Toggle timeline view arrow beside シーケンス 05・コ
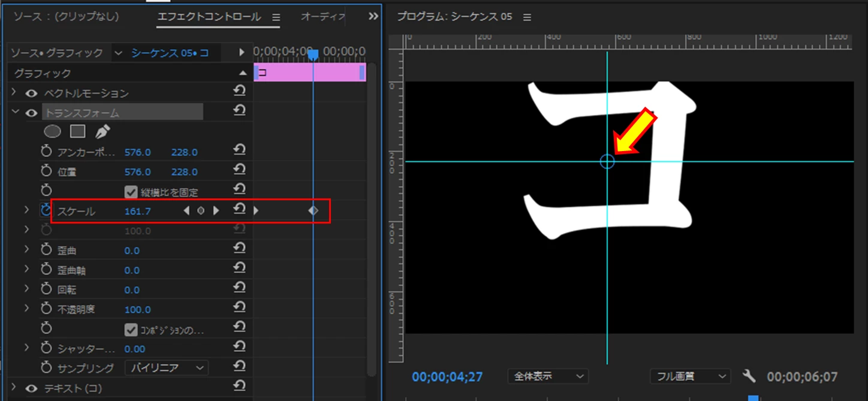The width and height of the screenshot is (868, 401). 242,53
